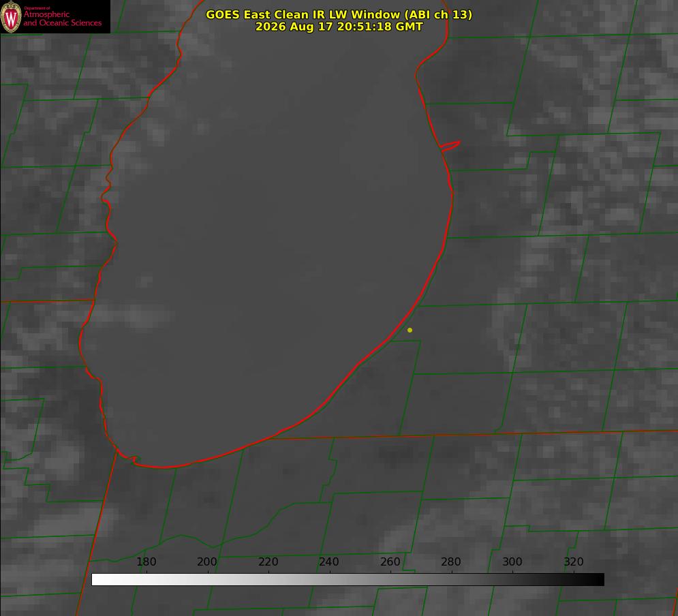Click the 200 tick label on colorbar
The image size is (678, 616).
click(x=207, y=561)
